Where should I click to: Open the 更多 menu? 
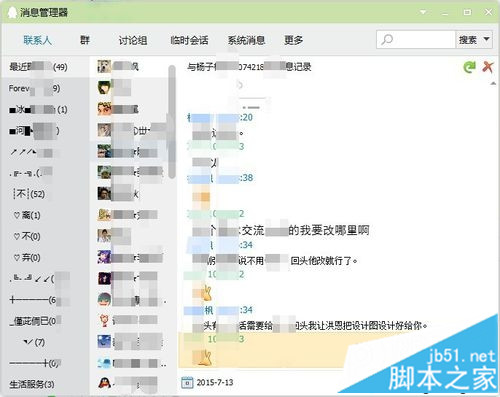point(293,40)
